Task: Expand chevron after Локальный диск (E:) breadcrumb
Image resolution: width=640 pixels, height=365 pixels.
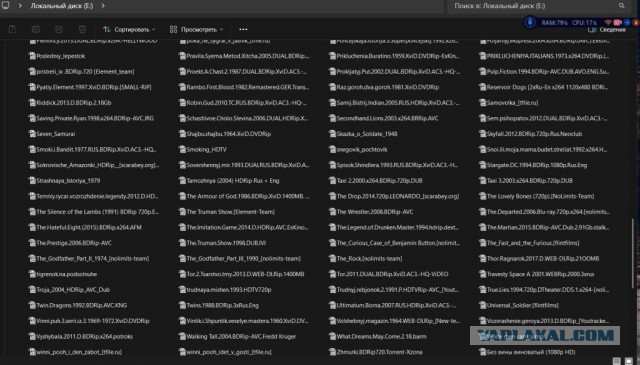Action: pos(103,6)
